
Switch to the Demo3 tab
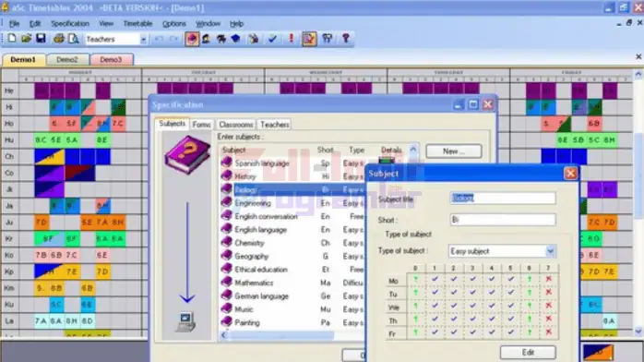[111, 60]
